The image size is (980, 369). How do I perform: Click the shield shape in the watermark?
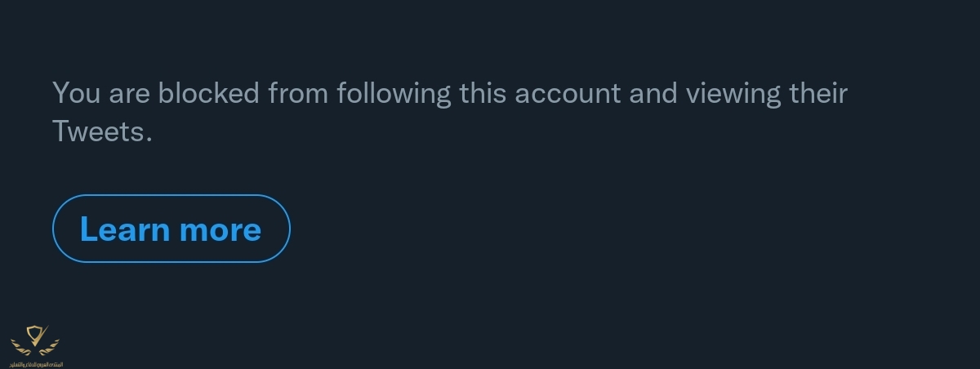36,334
